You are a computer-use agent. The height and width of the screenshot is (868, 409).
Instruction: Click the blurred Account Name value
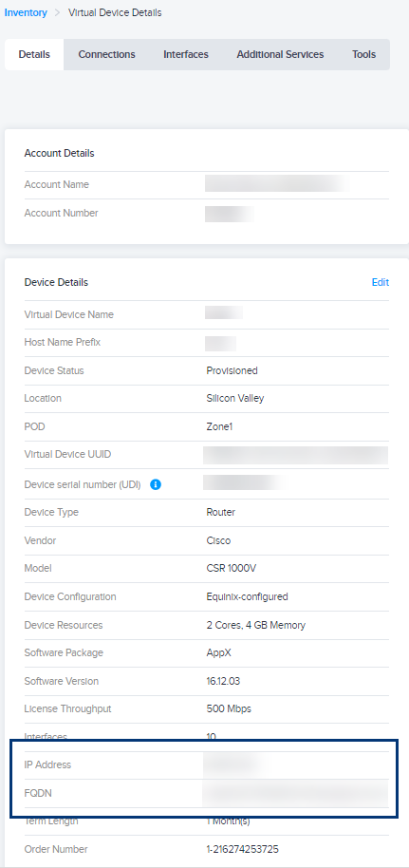click(x=277, y=184)
